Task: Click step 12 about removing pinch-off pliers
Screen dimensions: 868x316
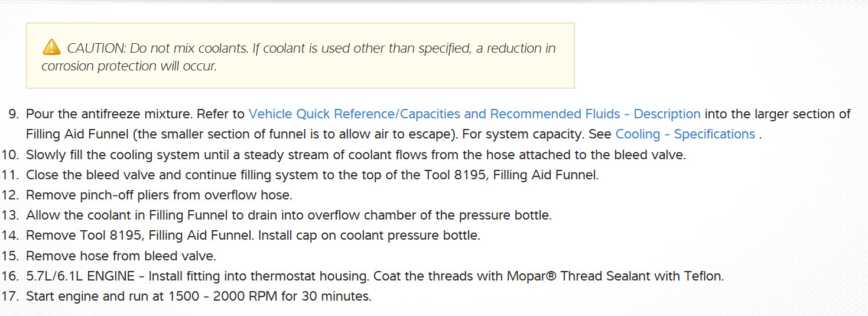Action: [159, 195]
